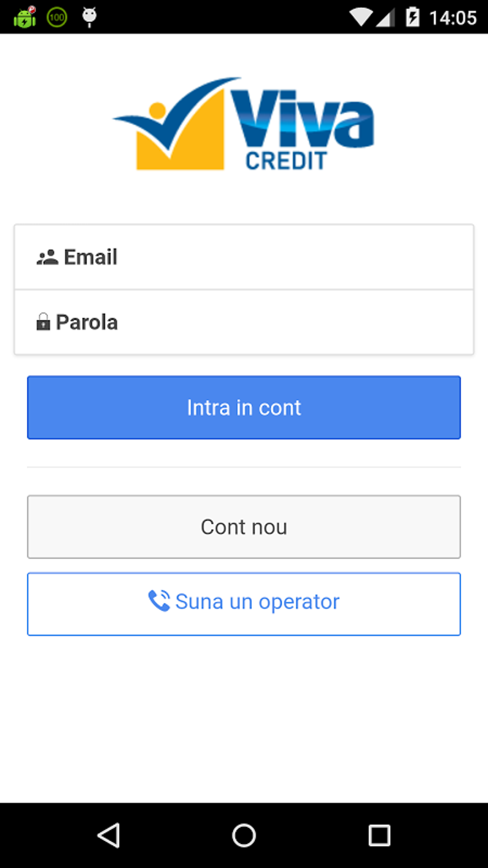Tap the Wi-Fi signal status icon
The image size is (488, 868).
pyautogui.click(x=361, y=18)
